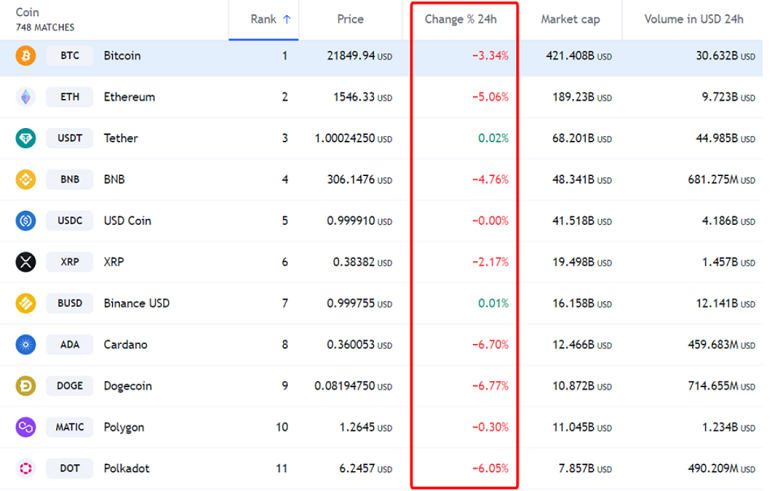Viewport: 780px width, 491px height.
Task: Open the USD Coin blue logo
Action: [x=25, y=221]
